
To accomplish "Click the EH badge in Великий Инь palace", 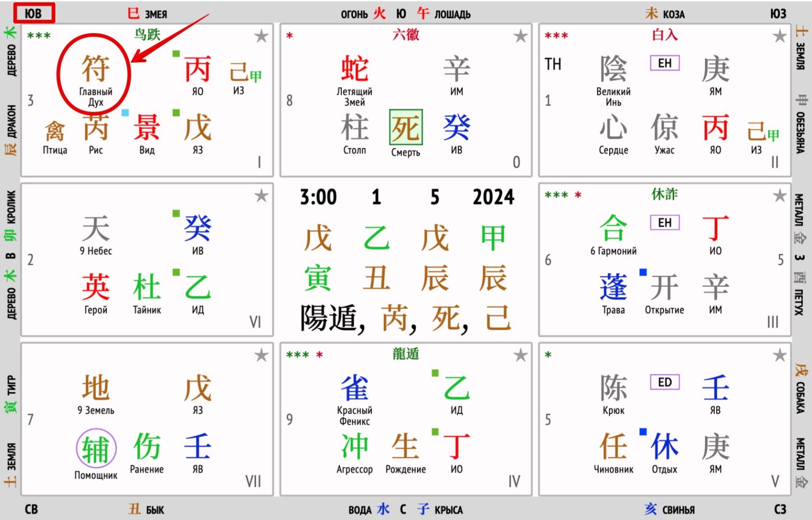I will 665,63.
